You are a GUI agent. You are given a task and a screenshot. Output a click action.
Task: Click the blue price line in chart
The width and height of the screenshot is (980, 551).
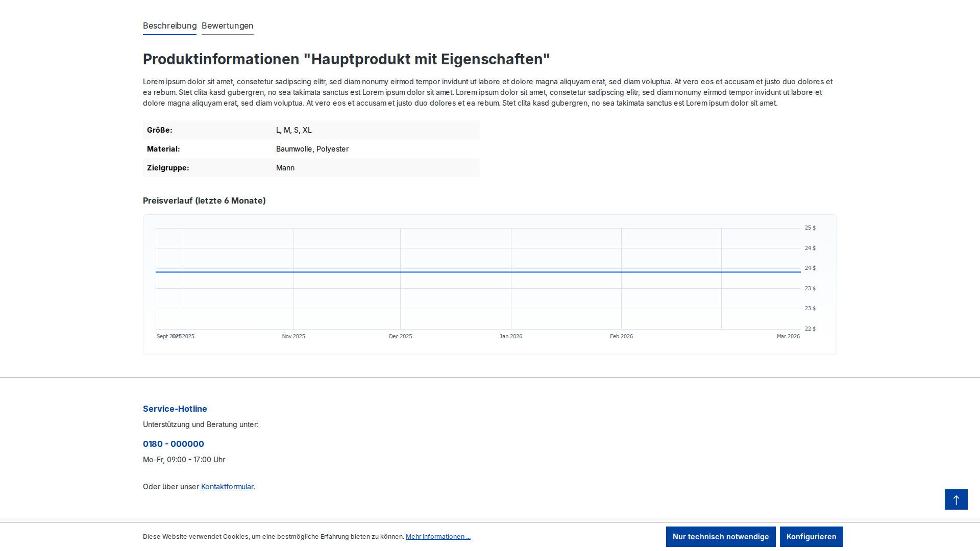point(478,272)
